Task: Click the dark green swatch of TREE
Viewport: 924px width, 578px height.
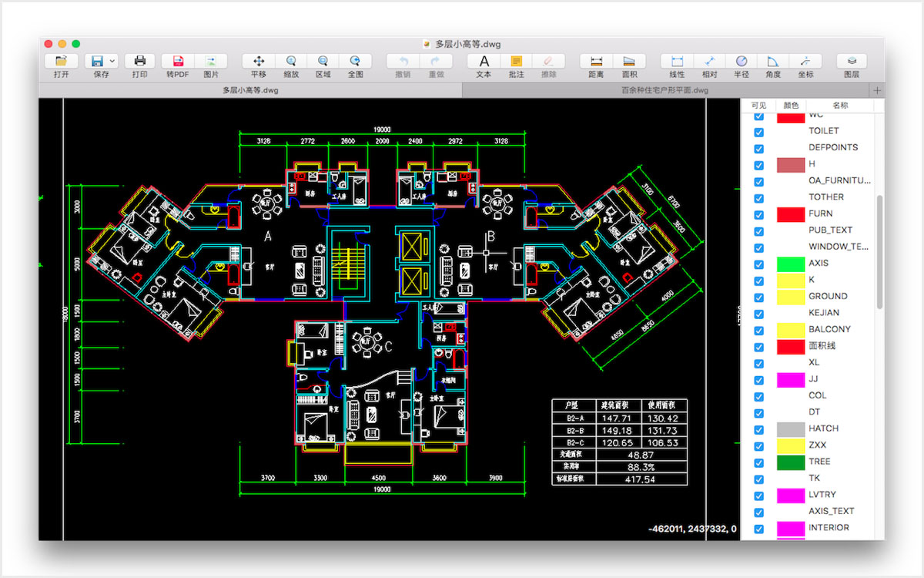Action: tap(791, 462)
